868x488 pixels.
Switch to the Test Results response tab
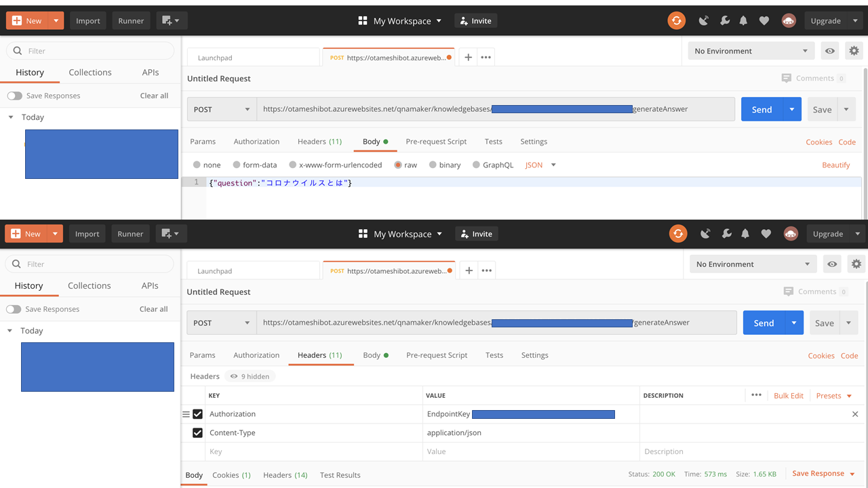(340, 475)
